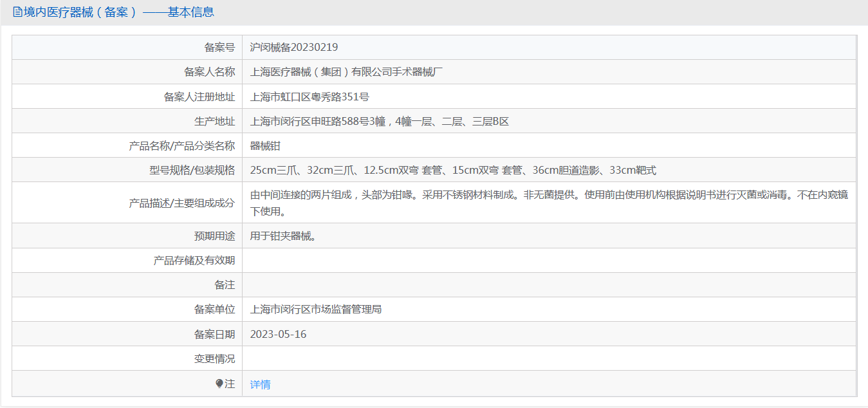
Task: Click the 预期用途 label
Action: click(214, 236)
